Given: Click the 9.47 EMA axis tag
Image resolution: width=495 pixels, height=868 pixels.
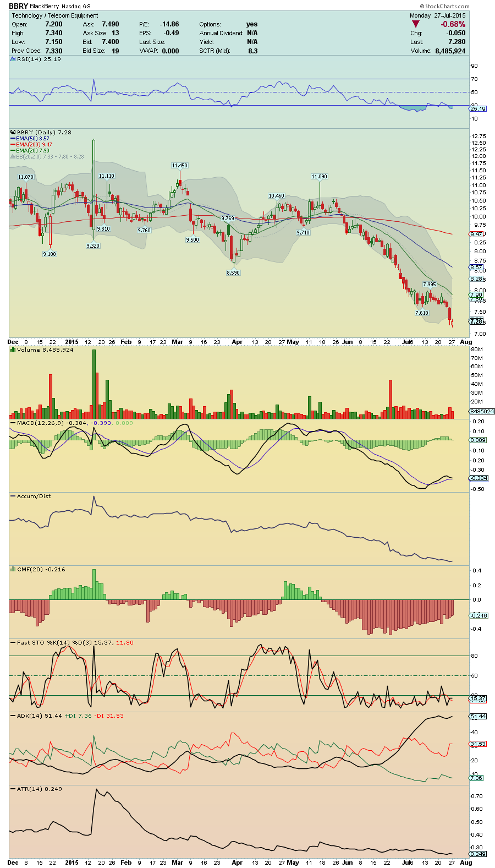Looking at the screenshot, I should (x=476, y=234).
